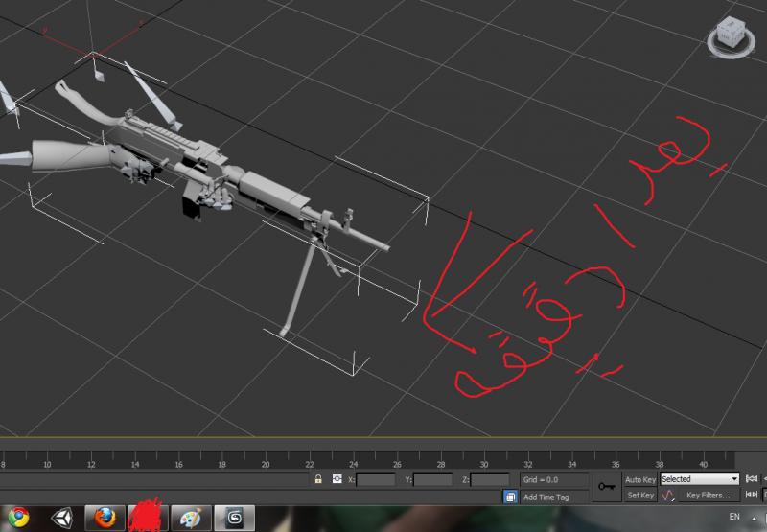Viewport: 767px width, 532px height.
Task: Click frame 20 on the timeline ruler
Action: [x=266, y=464]
